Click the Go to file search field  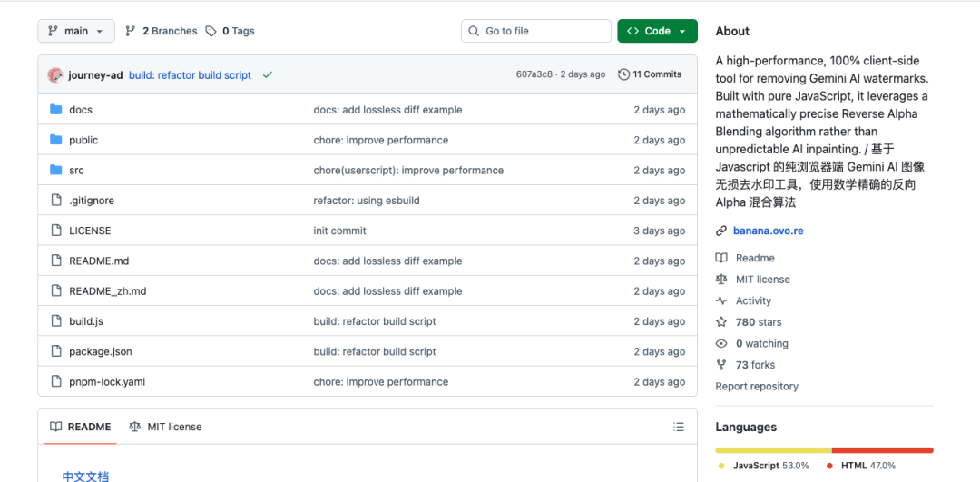[x=535, y=31]
